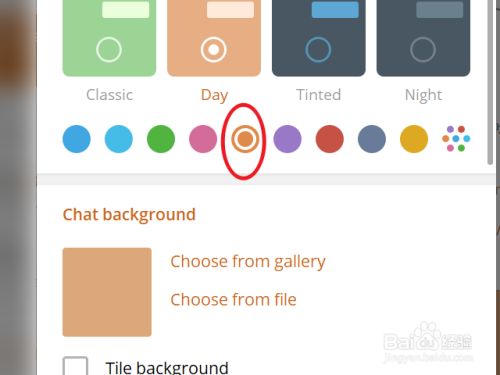Screen dimensions: 500x375
Task: Open the custom multicolor accent picker
Action: coord(456,139)
